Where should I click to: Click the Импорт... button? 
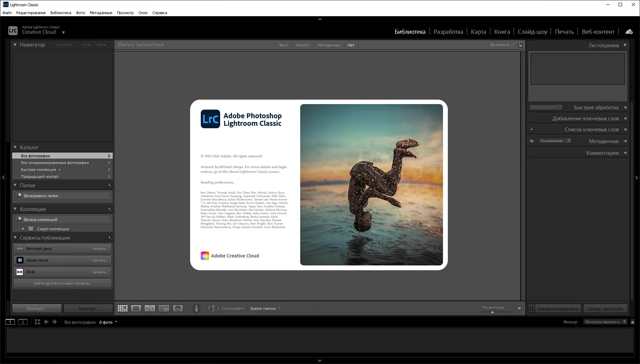[x=37, y=309]
